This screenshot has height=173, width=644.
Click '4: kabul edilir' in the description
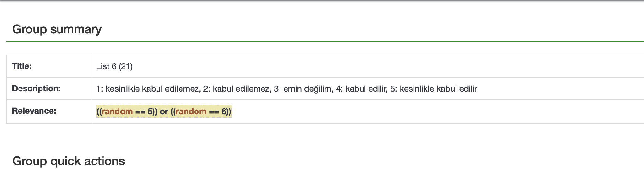pos(361,89)
